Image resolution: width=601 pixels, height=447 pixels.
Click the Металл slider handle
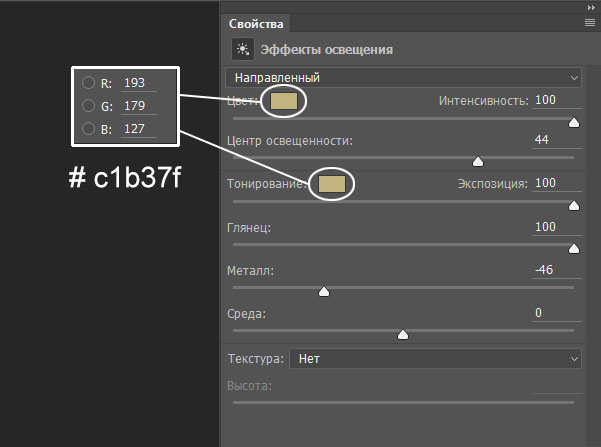[323, 292]
